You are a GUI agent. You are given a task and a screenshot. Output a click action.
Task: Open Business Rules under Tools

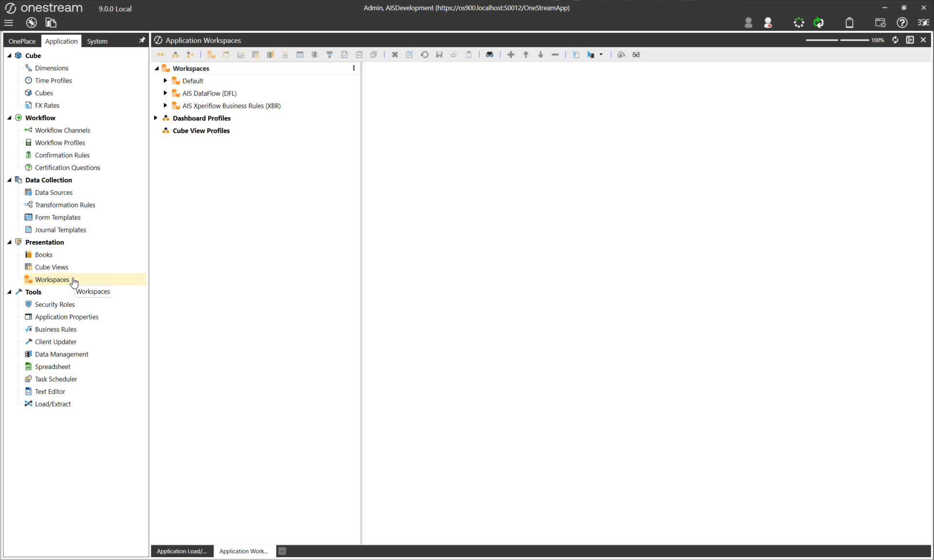point(55,329)
